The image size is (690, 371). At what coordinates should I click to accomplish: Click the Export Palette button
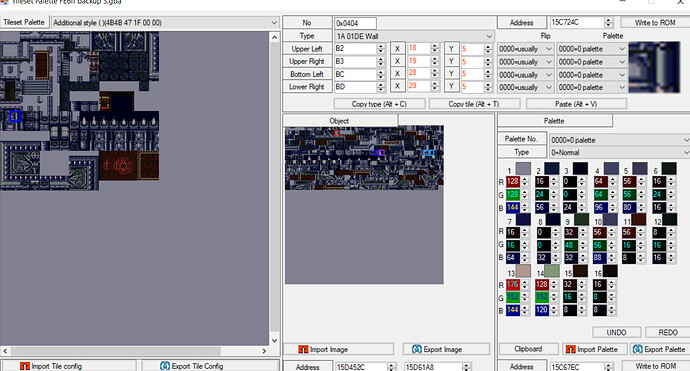[x=660, y=349]
